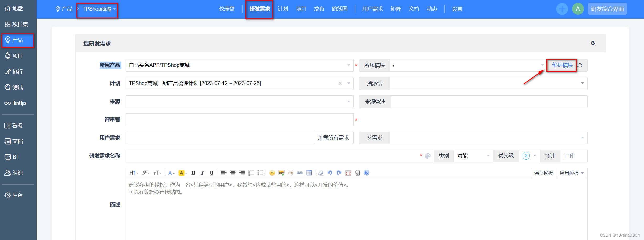Refresh the module list icon
This screenshot has height=240, width=644.
580,65
